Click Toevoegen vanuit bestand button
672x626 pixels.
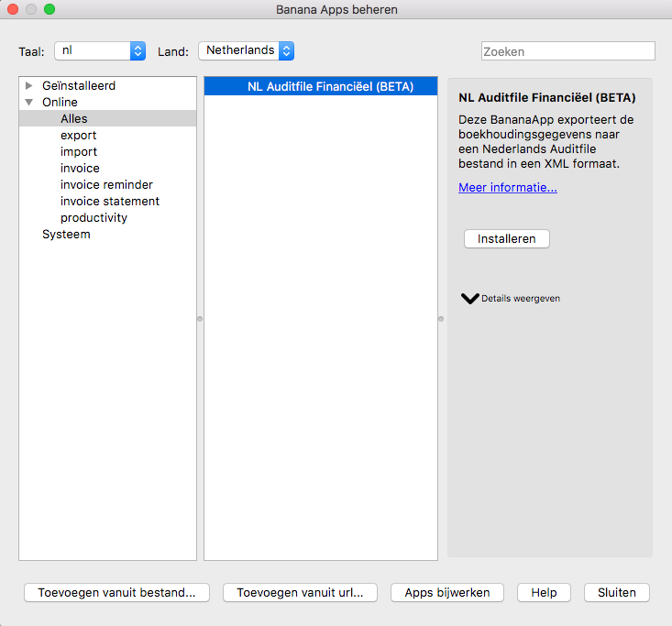(116, 593)
